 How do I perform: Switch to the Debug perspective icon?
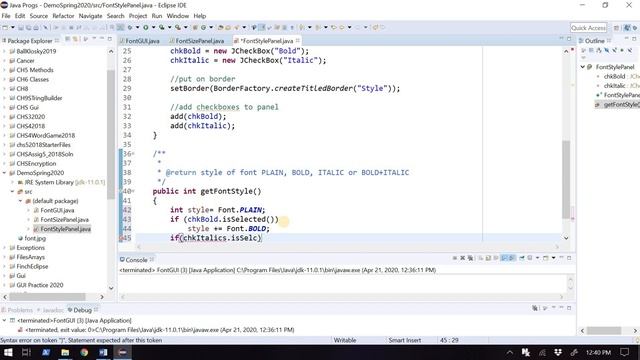(x=635, y=28)
